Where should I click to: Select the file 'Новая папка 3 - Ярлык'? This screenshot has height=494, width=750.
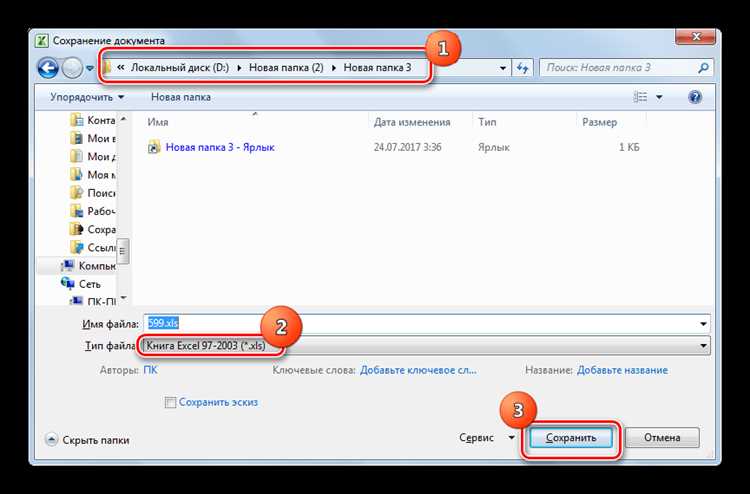point(220,147)
